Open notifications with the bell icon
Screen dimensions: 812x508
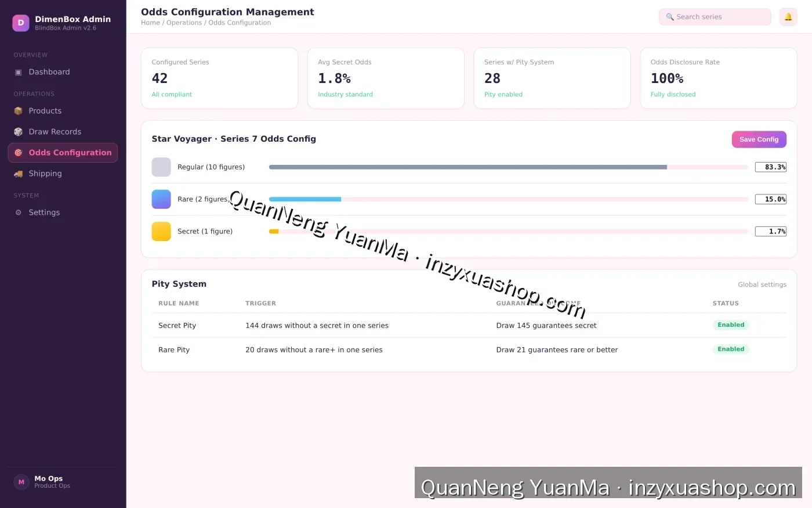[x=788, y=17]
